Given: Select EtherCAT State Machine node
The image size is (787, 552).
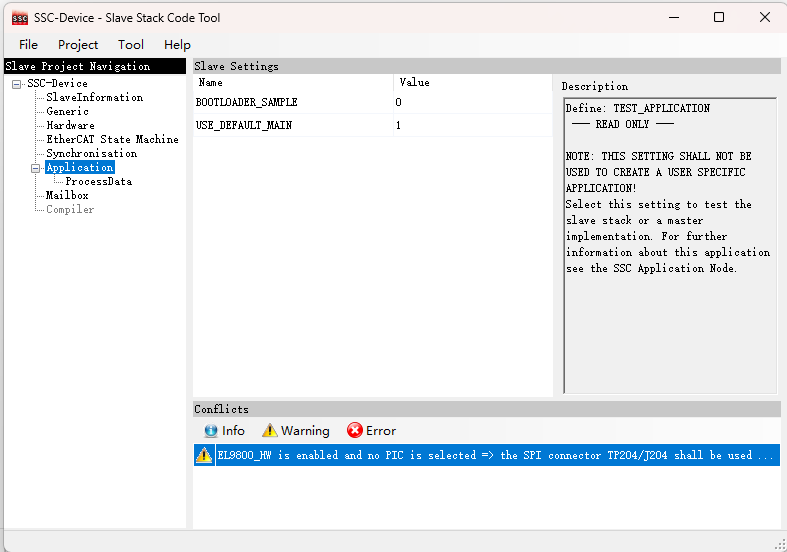Looking at the screenshot, I should tap(112, 140).
